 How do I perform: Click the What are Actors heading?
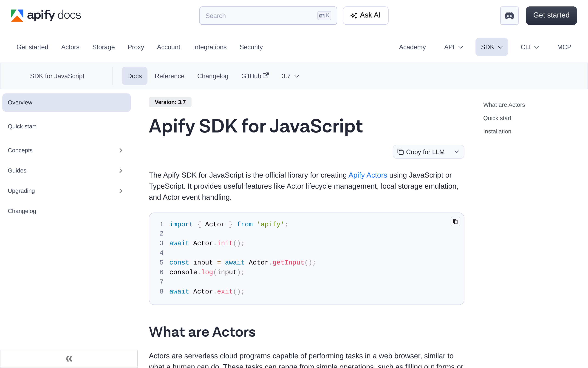(202, 332)
